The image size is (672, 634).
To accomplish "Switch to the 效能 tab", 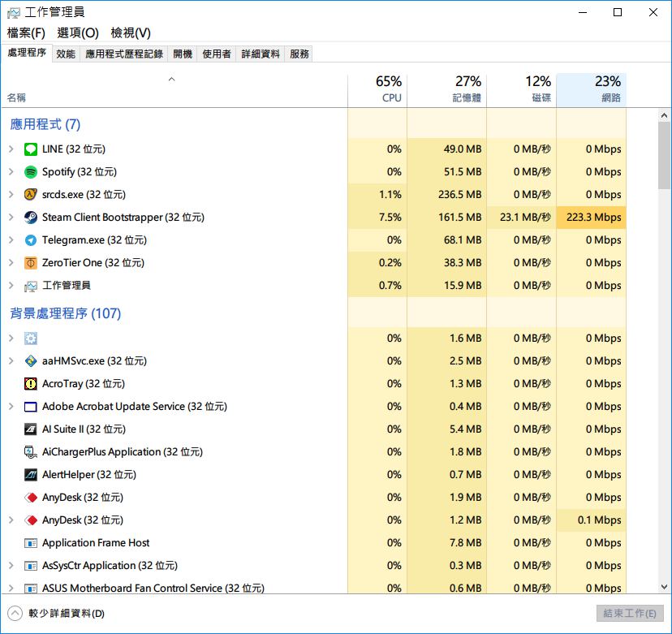I will (66, 54).
